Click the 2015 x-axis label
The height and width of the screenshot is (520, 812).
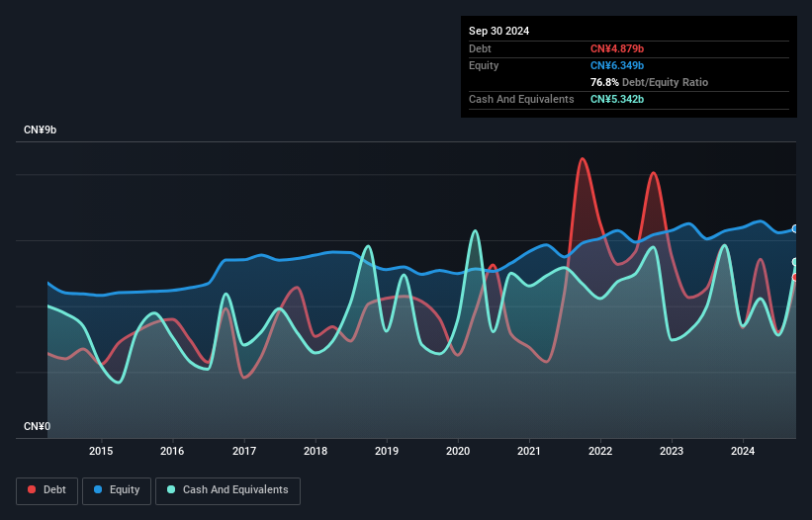[101, 451]
